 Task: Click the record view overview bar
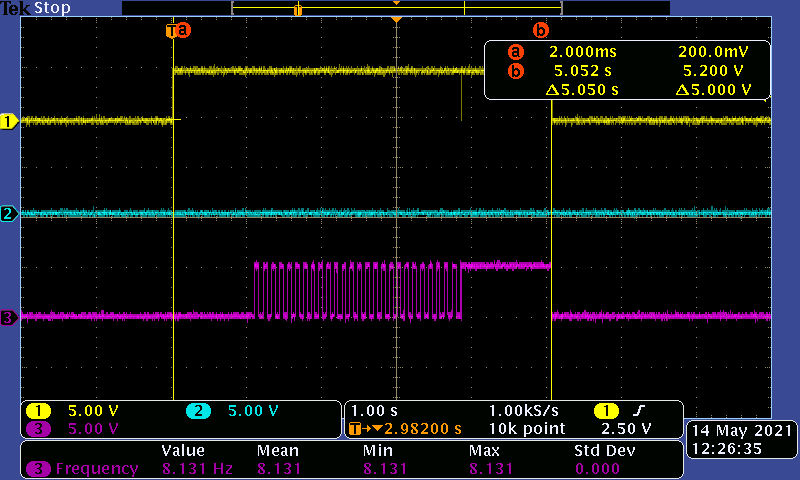point(396,8)
